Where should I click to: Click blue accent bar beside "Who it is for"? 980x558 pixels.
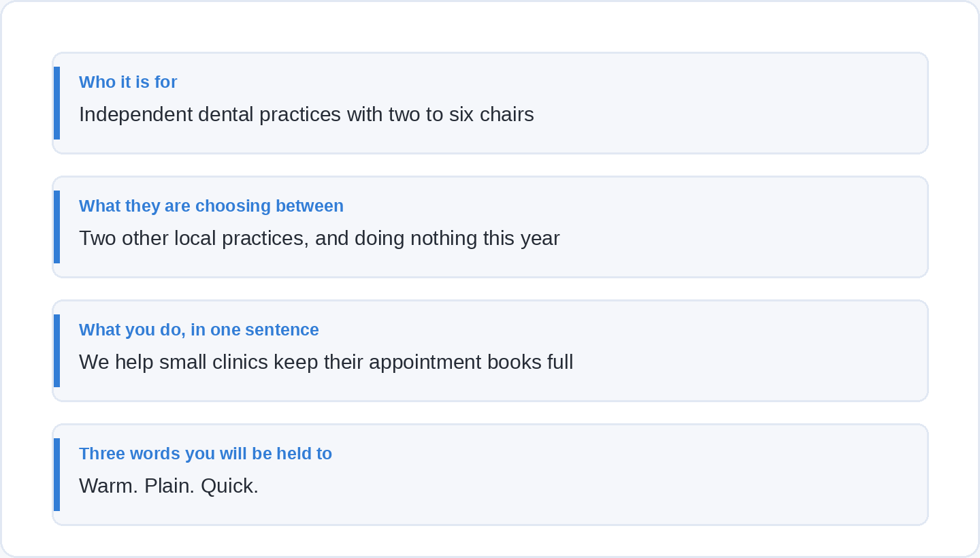tap(57, 103)
